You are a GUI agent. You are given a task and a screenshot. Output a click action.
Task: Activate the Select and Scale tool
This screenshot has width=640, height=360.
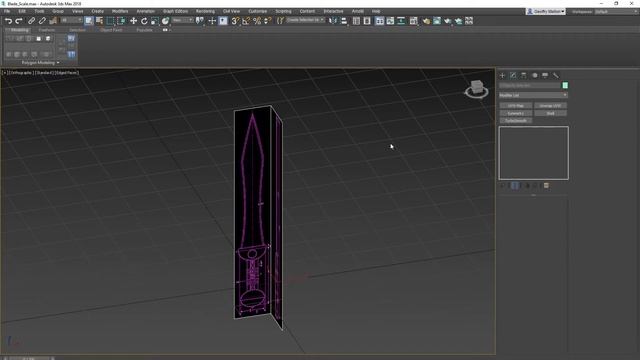[x=154, y=21]
